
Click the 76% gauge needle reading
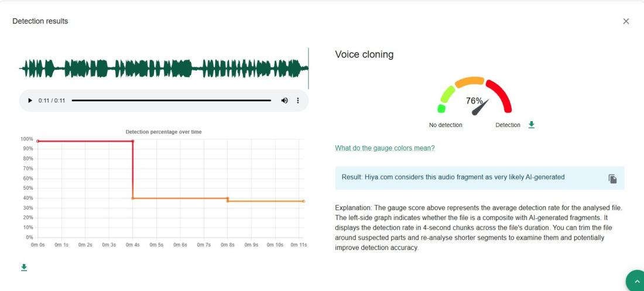pos(474,101)
